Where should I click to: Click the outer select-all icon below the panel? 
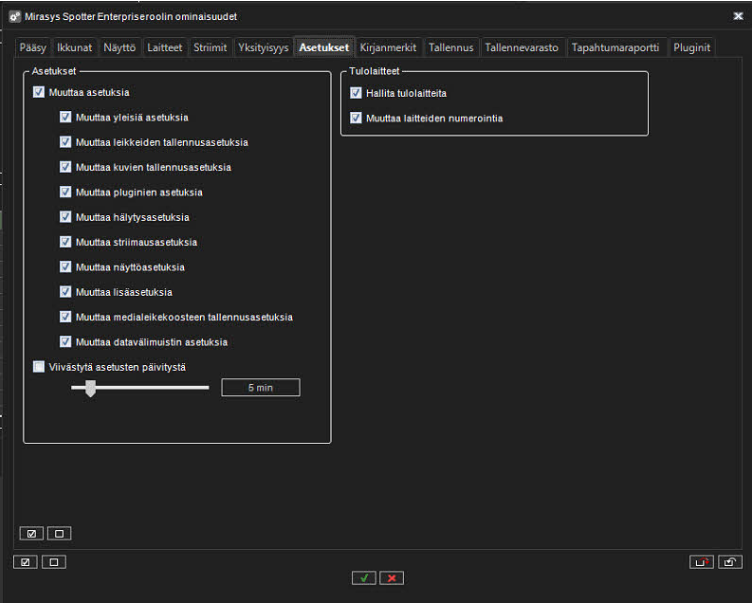tap(25, 562)
